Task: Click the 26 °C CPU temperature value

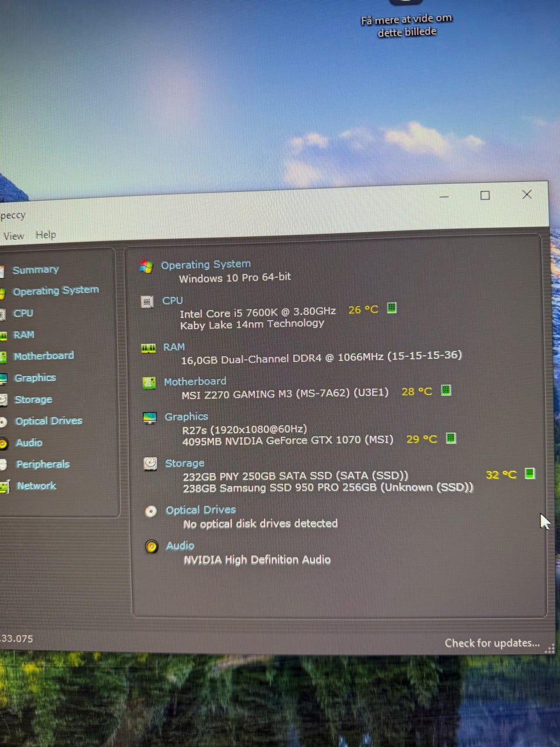Action: [363, 309]
